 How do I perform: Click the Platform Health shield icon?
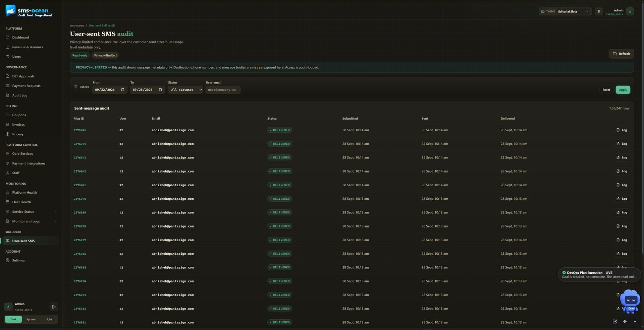coord(7,192)
